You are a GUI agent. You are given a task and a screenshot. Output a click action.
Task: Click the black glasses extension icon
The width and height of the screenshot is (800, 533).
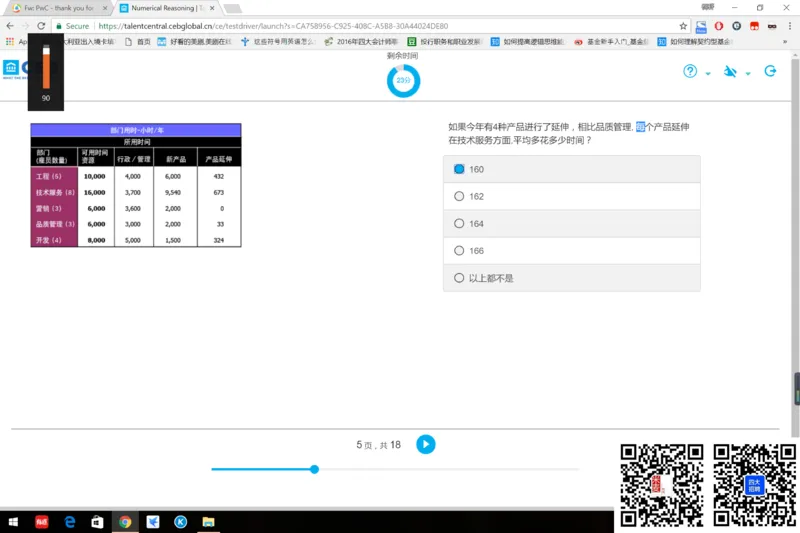coord(772,26)
